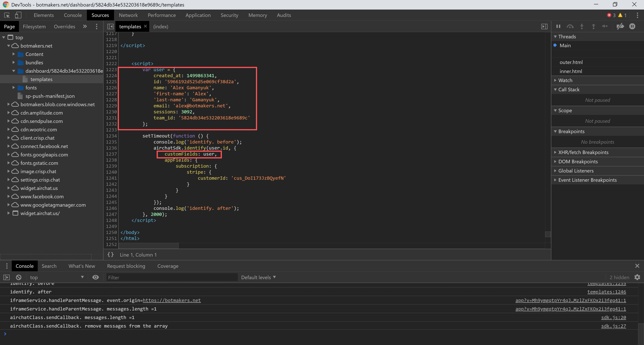Hide the navigator sidebar with toggle icon
The height and width of the screenshot is (345, 644).
110,26
